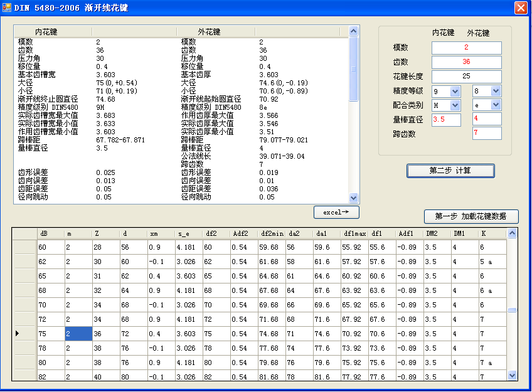This screenshot has height=392, width=532.
Task: Click the 作用齿厚最大值 value 3.566
Action: [269, 115]
